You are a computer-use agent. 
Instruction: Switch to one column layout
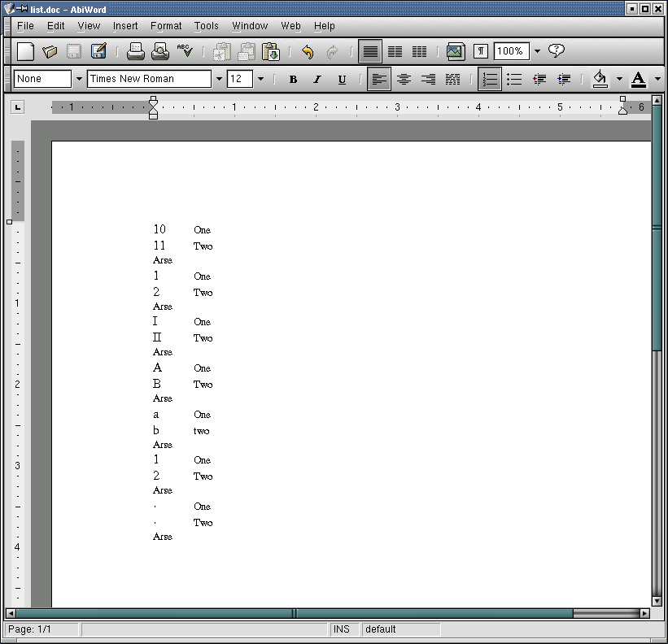[x=370, y=51]
